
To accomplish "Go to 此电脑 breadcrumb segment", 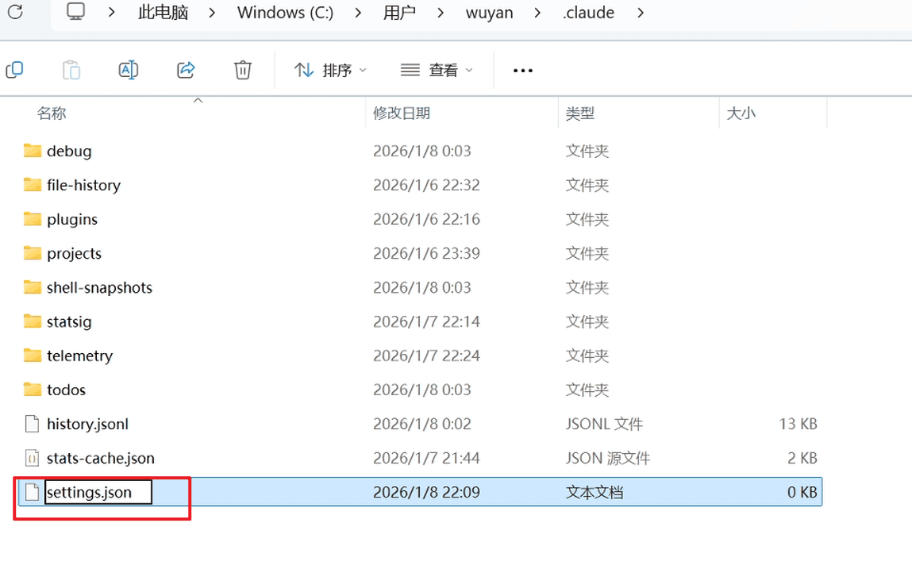I will (x=163, y=13).
